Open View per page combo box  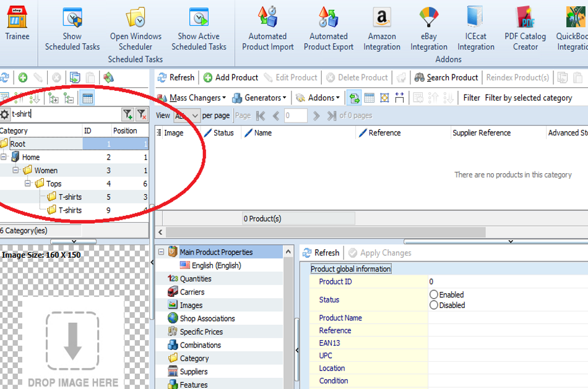point(187,116)
